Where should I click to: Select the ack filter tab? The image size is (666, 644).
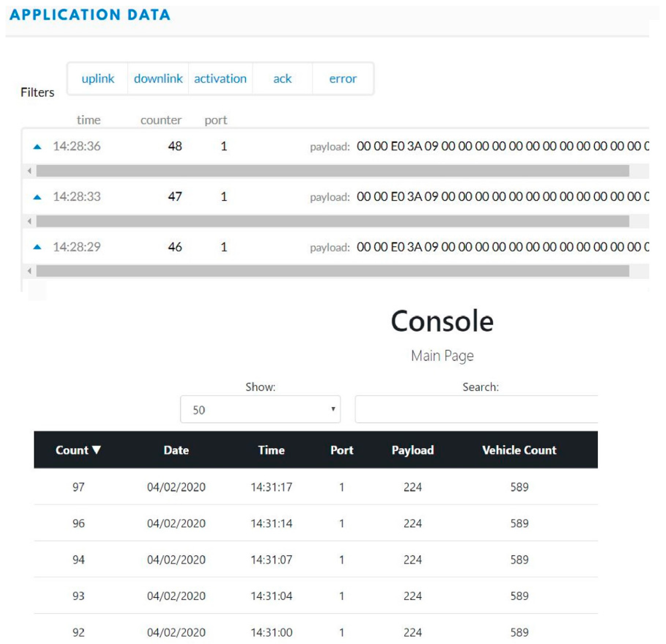[282, 79]
